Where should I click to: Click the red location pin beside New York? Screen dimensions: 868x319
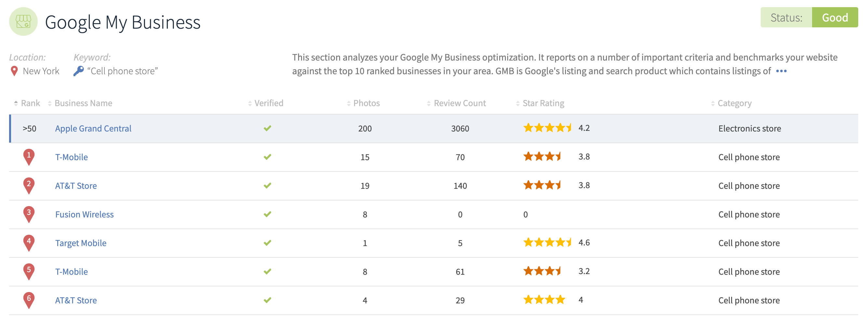14,71
